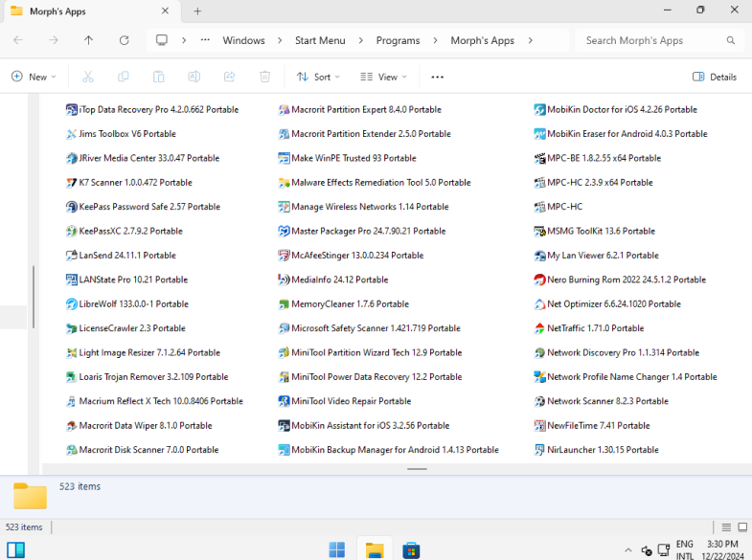The height and width of the screenshot is (560, 752).
Task: Expand chevron after Windows breadcrumb
Action: pyautogui.click(x=280, y=41)
